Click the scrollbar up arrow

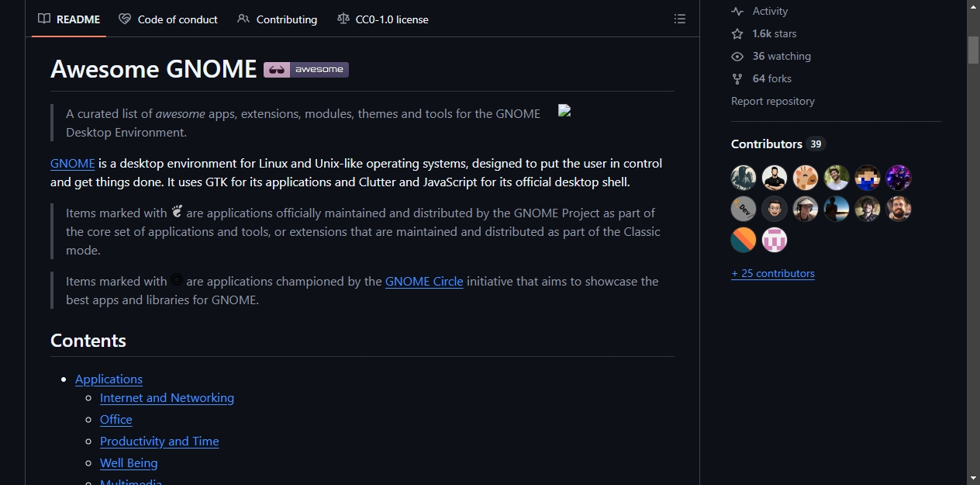[973, 7]
